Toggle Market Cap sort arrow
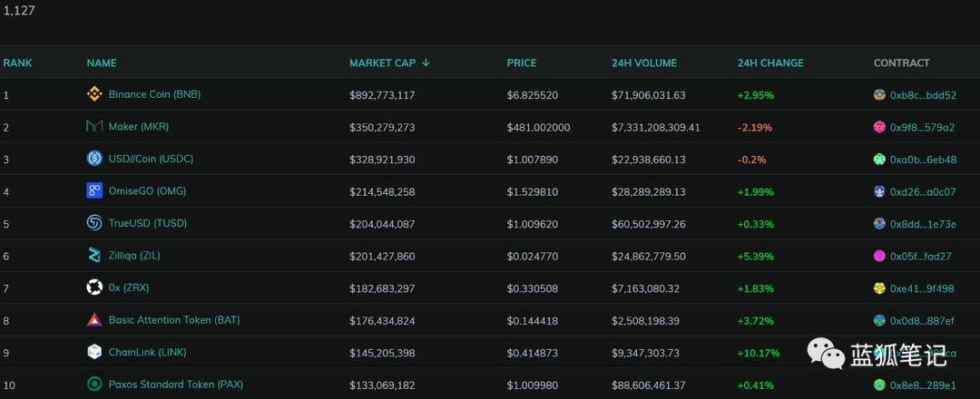The width and height of the screenshot is (980, 399). tap(426, 63)
